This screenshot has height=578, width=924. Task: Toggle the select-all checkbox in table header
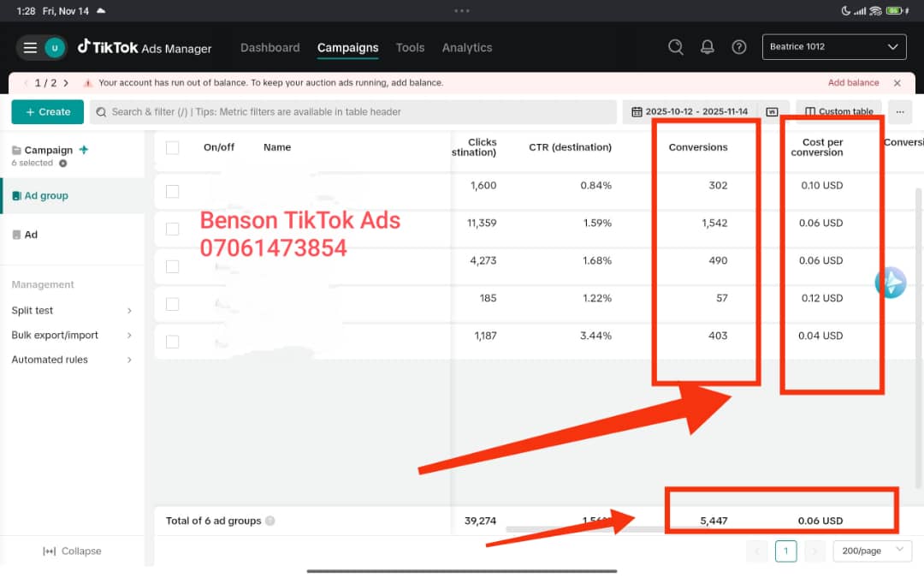click(173, 147)
